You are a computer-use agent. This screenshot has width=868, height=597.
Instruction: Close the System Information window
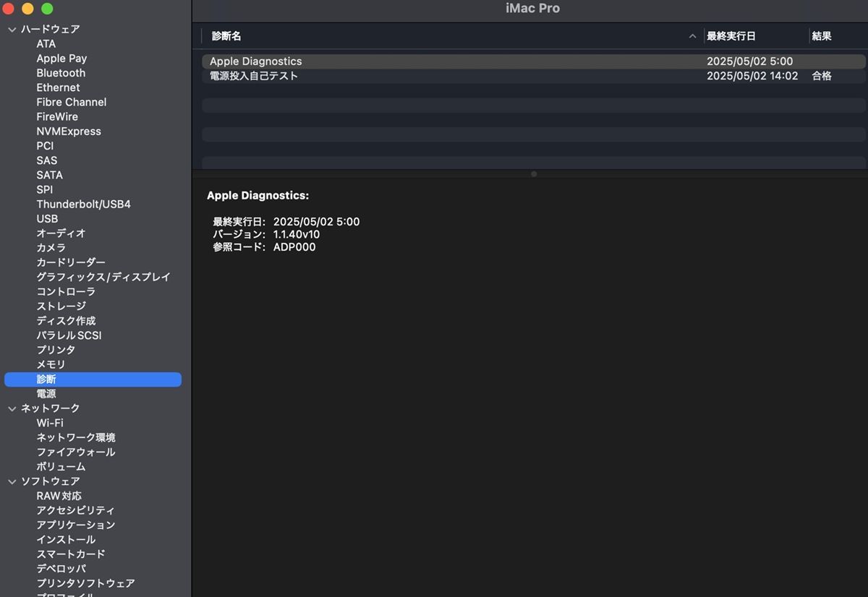click(9, 9)
